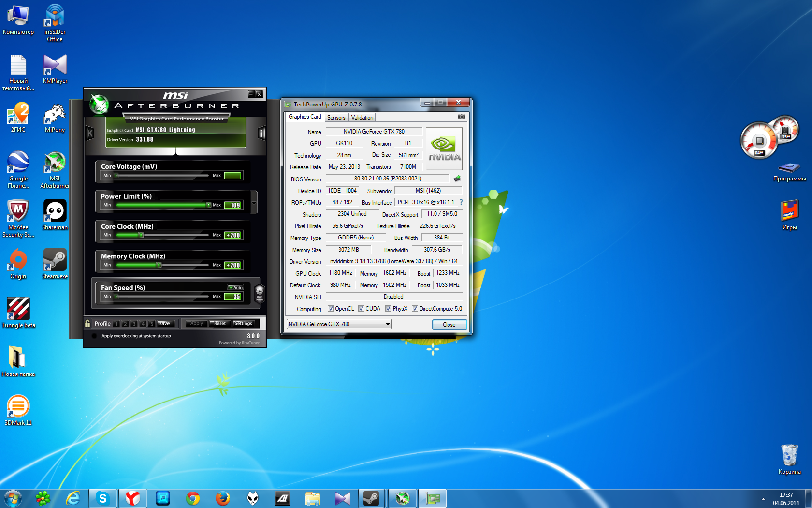Click the Afterburner Settings button

[x=243, y=323]
